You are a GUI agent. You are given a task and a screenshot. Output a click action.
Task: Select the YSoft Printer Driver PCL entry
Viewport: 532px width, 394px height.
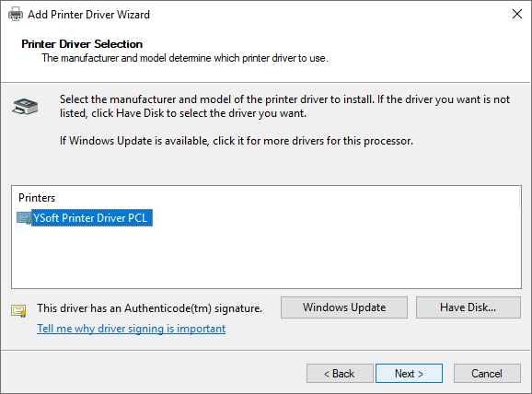pyautogui.click(x=92, y=218)
